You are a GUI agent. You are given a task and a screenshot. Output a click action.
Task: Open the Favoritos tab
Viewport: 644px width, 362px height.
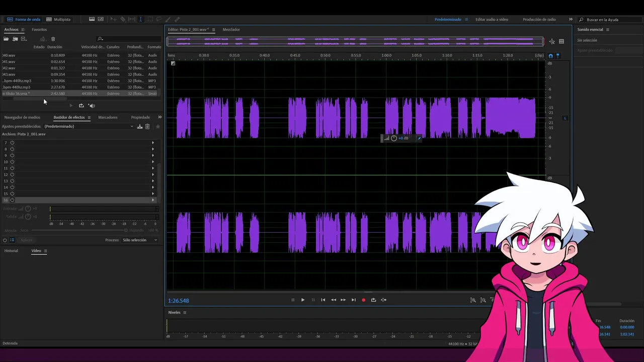pyautogui.click(x=39, y=30)
